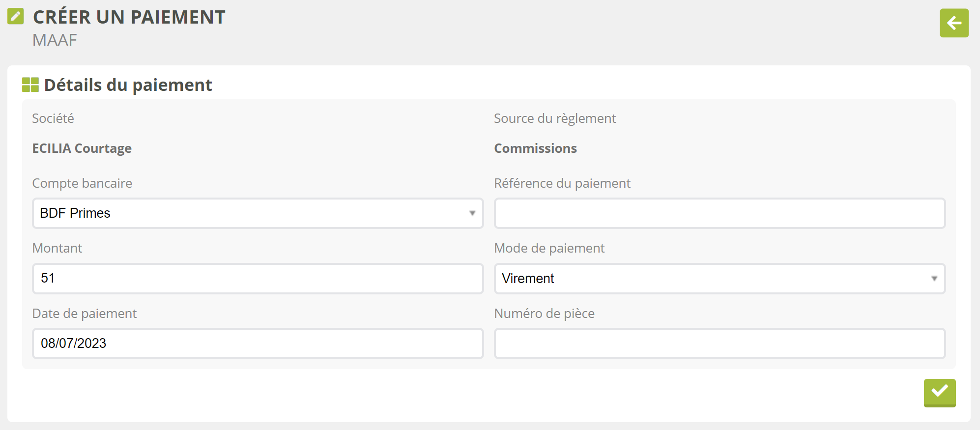Expand the Mode de paiement dropdown

[x=719, y=279]
